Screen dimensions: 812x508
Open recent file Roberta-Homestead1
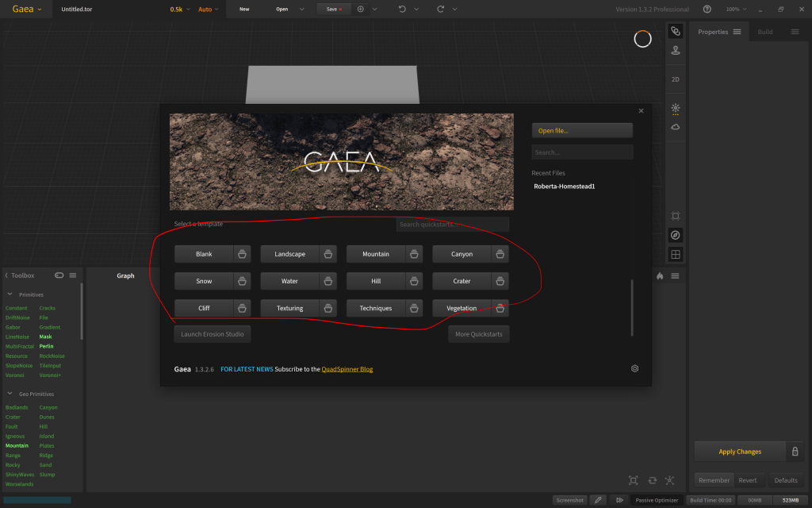(564, 187)
